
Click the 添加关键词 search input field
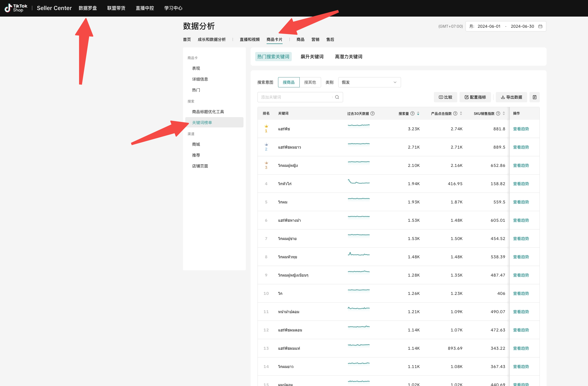tap(295, 97)
